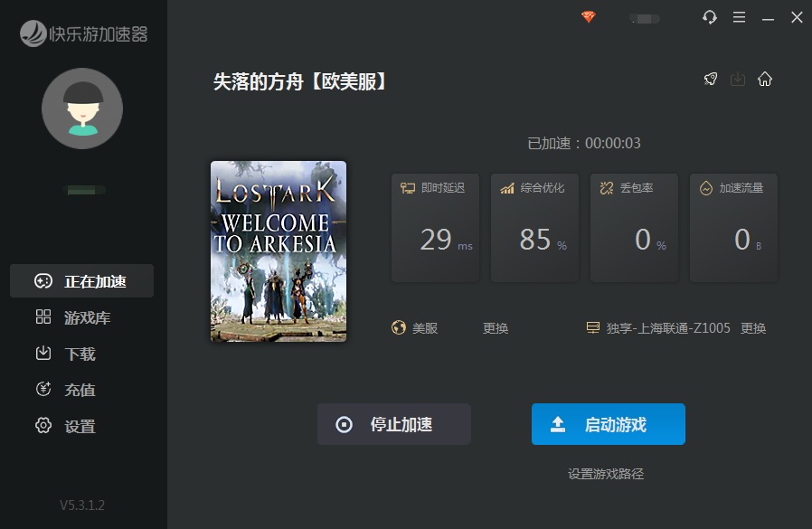Viewport: 812px width, 529px height.
Task: Click the rocket boost icon
Action: tap(711, 79)
